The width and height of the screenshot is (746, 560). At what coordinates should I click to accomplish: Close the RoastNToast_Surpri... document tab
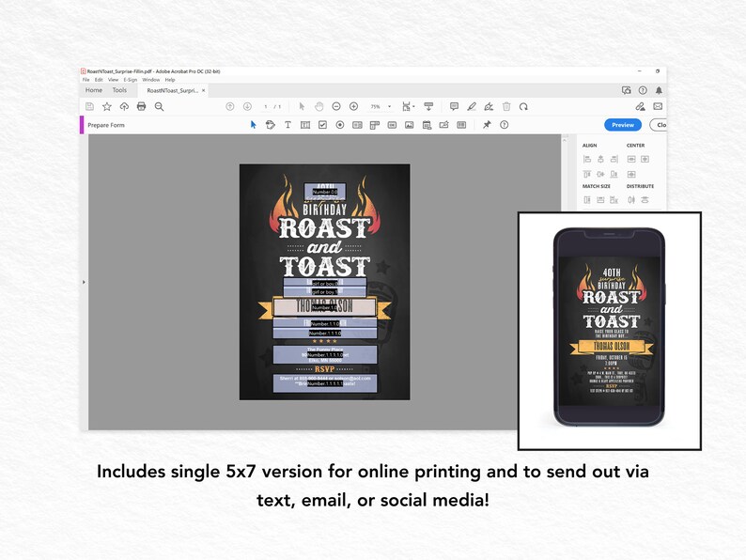tap(203, 90)
